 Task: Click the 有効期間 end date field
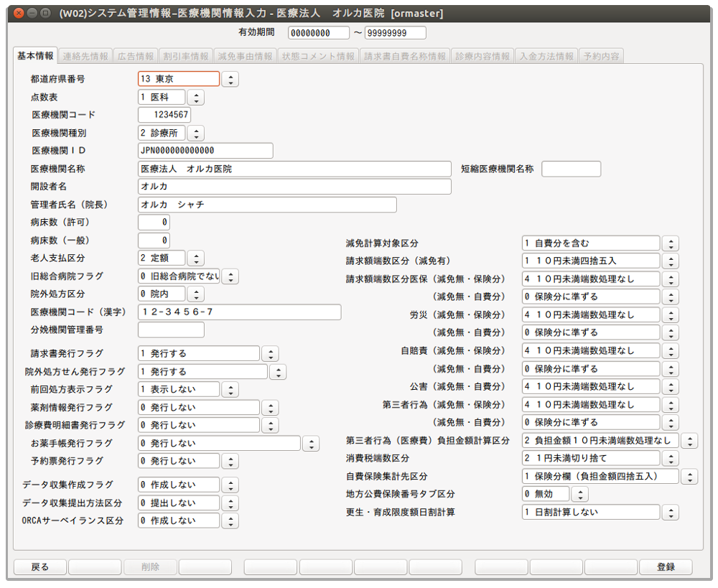click(x=396, y=33)
